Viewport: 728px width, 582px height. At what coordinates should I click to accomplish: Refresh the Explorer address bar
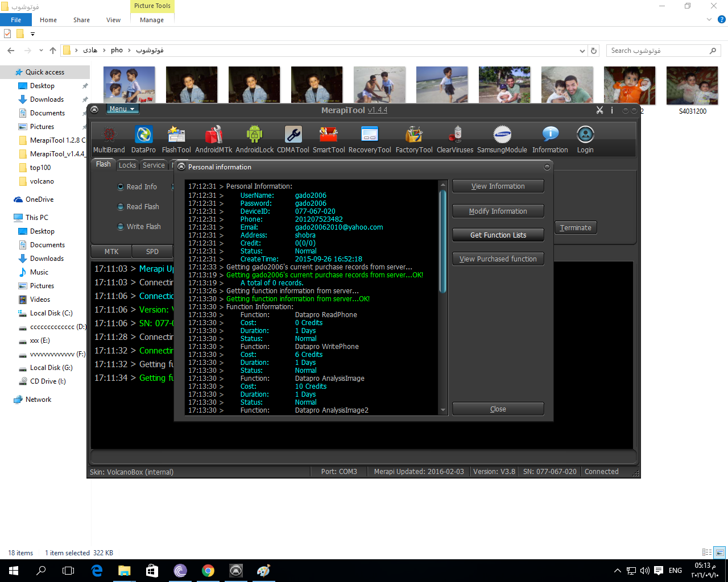pos(594,51)
